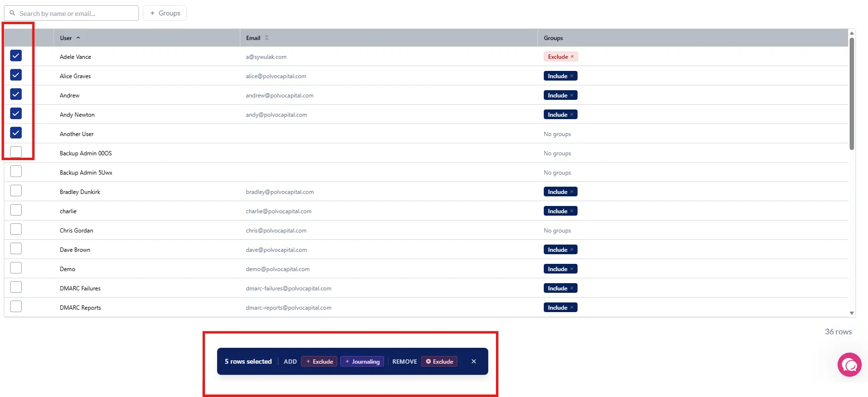Click the search magnifier icon
The height and width of the screenshot is (397, 868).
(x=13, y=13)
